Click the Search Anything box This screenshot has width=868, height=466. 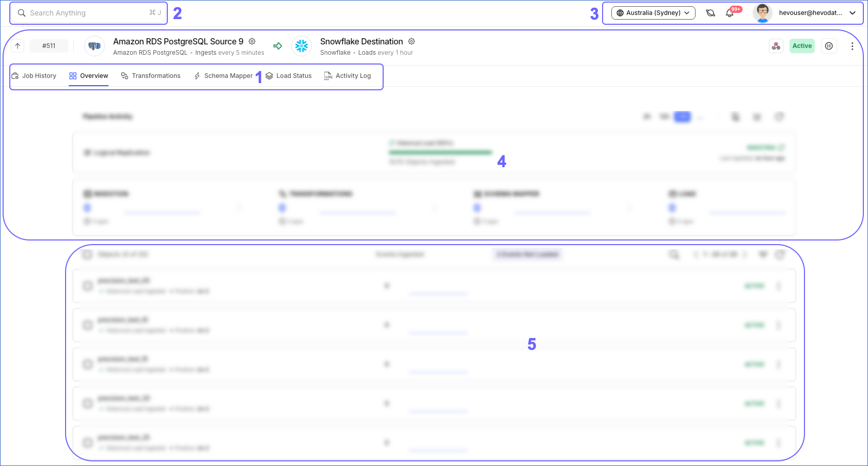point(89,13)
